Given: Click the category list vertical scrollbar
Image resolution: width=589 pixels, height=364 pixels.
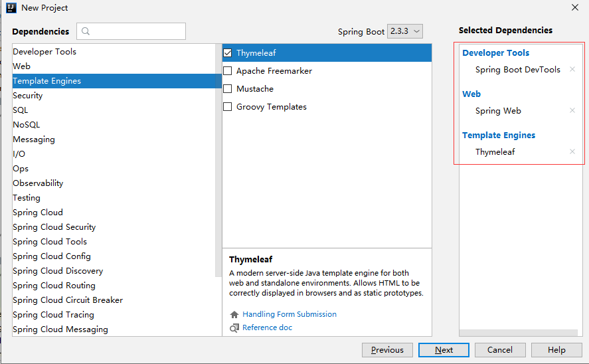Looking at the screenshot, I should coord(218,160).
